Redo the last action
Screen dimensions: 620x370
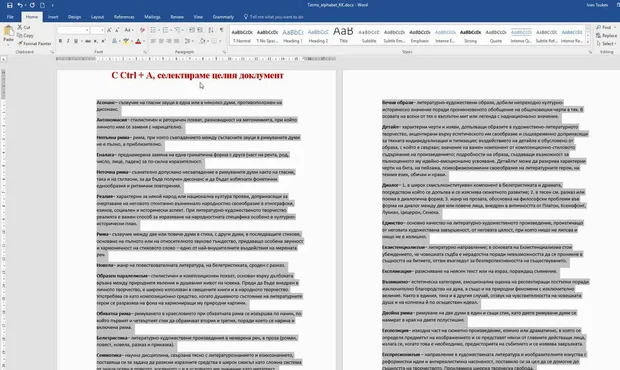32,5
